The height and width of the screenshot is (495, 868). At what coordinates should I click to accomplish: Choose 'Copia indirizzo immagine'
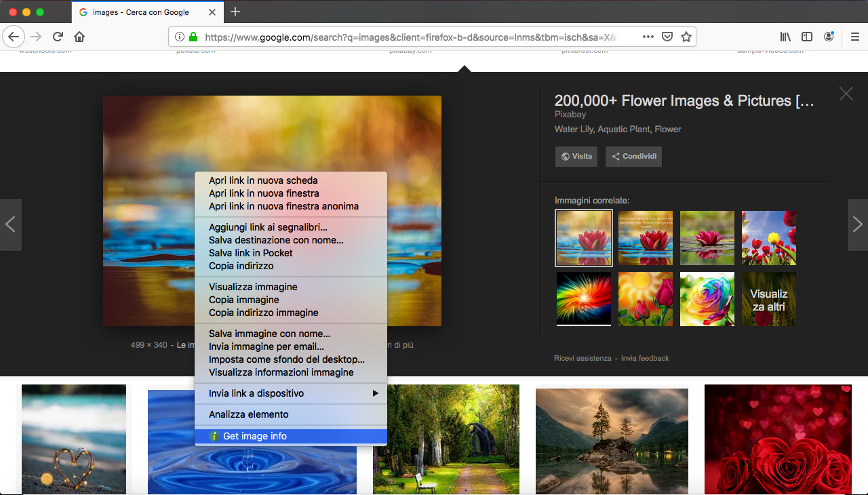pos(291,313)
